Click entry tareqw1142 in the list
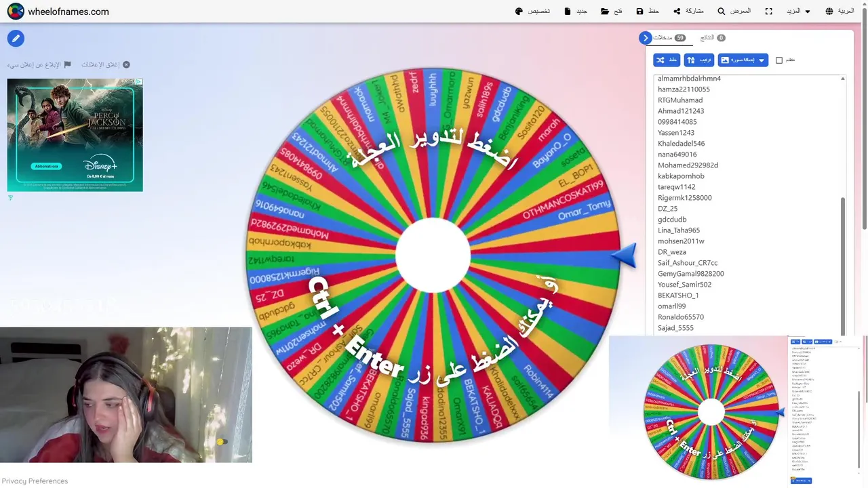The height and width of the screenshot is (488, 868). pyautogui.click(x=676, y=187)
